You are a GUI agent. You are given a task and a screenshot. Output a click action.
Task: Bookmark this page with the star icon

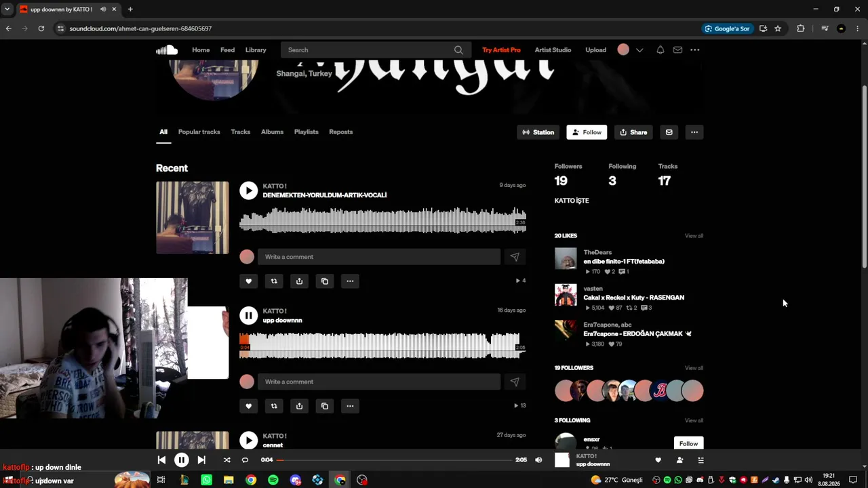click(778, 28)
